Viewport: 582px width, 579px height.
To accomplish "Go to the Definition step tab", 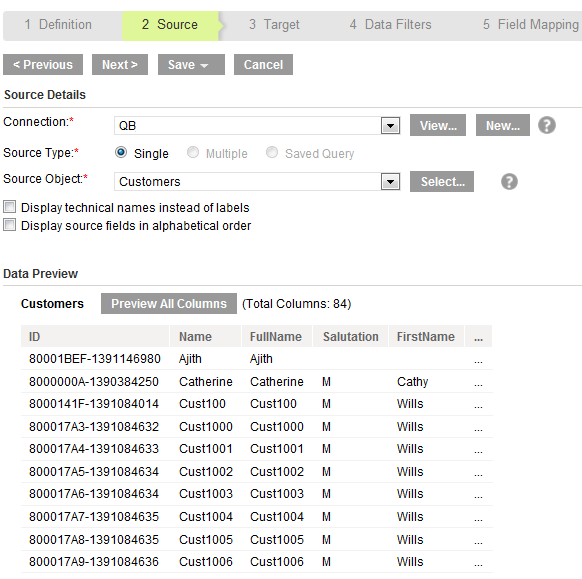I will pyautogui.click(x=58, y=24).
